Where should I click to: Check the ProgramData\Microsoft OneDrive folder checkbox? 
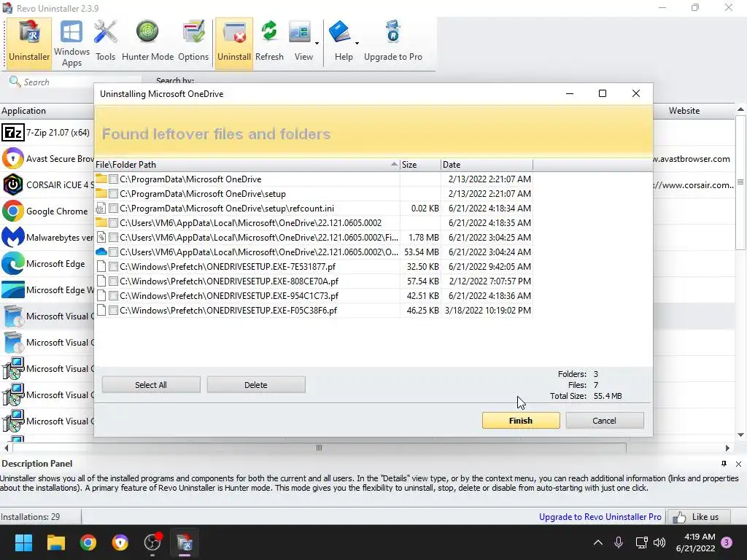[x=113, y=179]
